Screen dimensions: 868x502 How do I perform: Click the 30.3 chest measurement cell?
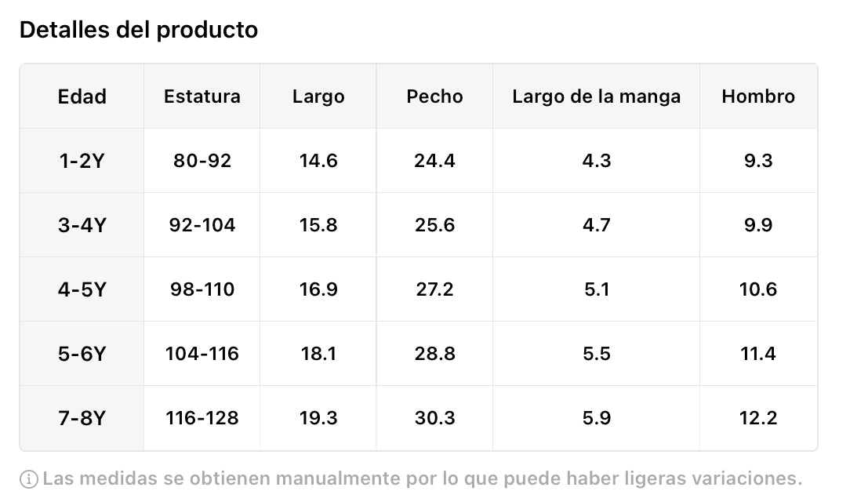tap(434, 418)
